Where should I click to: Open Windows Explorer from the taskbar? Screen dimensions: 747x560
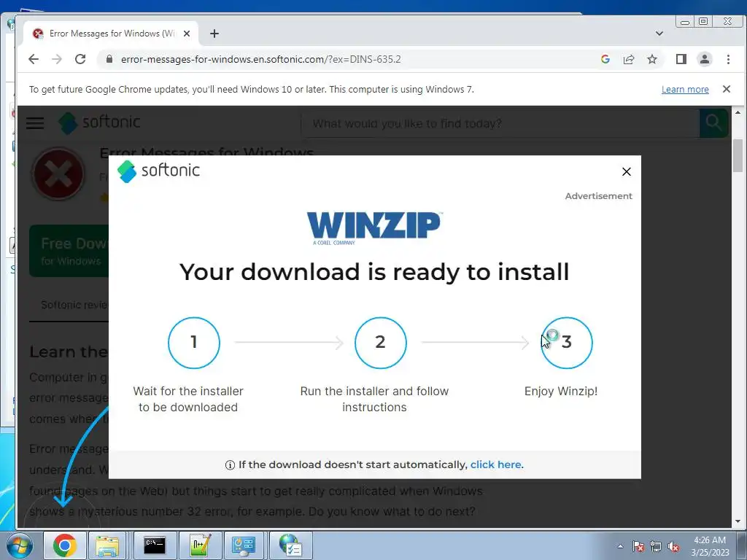(108, 545)
